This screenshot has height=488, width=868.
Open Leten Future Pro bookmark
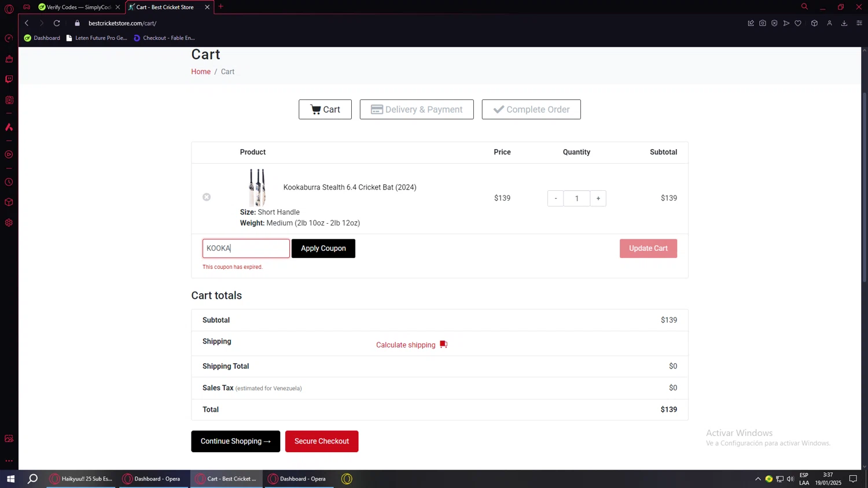[x=97, y=38]
